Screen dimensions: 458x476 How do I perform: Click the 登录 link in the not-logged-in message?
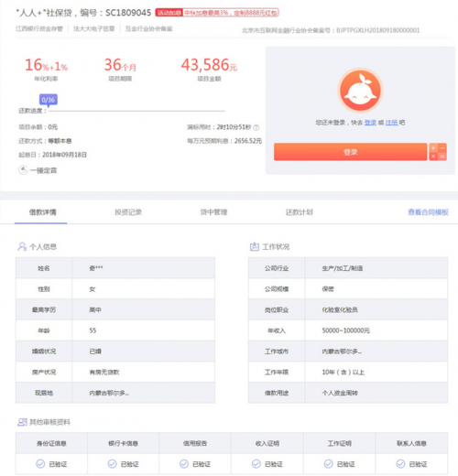[370, 123]
